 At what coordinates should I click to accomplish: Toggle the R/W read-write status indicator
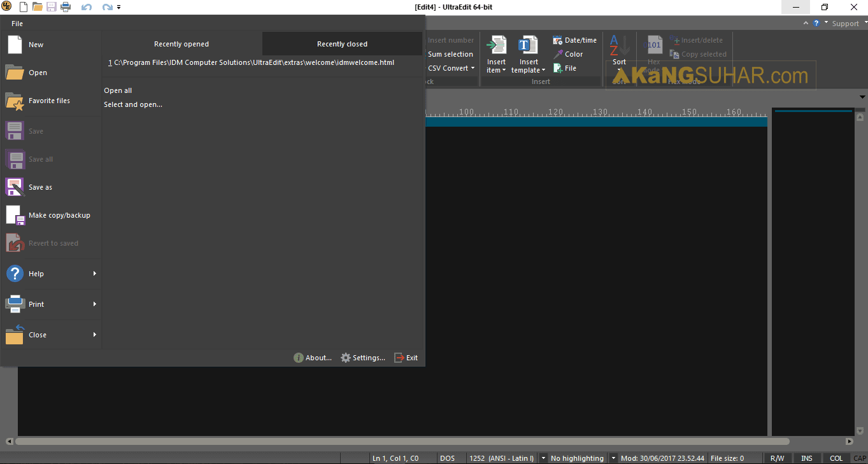[x=777, y=458]
